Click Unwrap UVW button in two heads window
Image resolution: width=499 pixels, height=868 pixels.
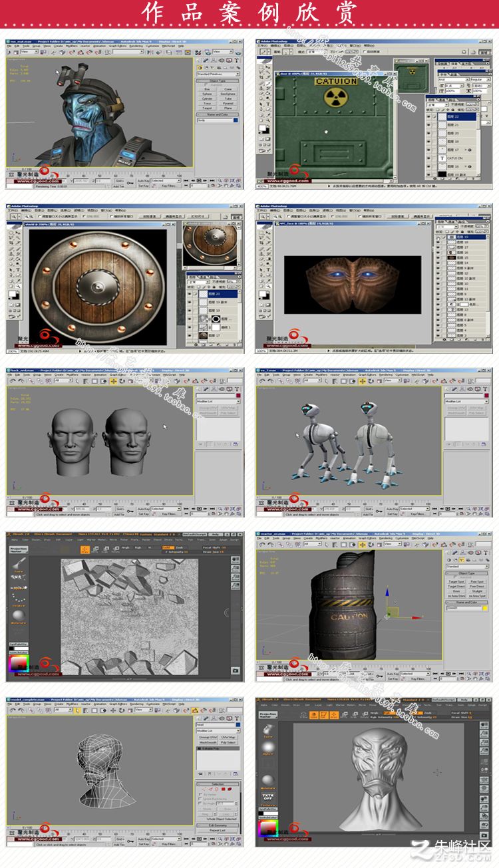(x=208, y=408)
